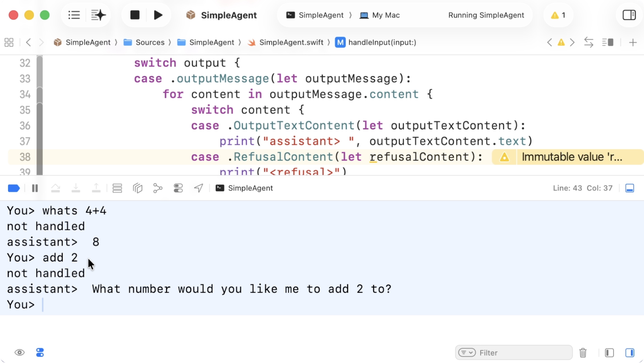Click the debug memory graph icon
The width and height of the screenshot is (644, 363).
point(158,188)
